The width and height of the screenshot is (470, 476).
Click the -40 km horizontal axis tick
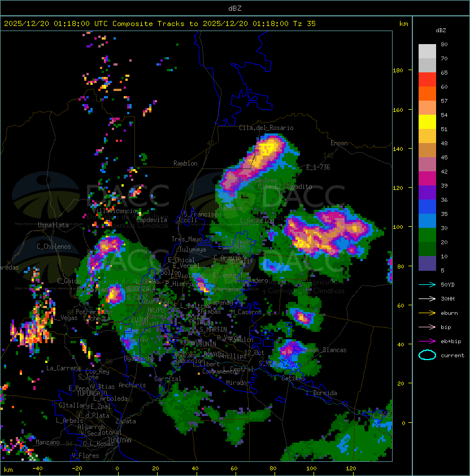coord(37,469)
